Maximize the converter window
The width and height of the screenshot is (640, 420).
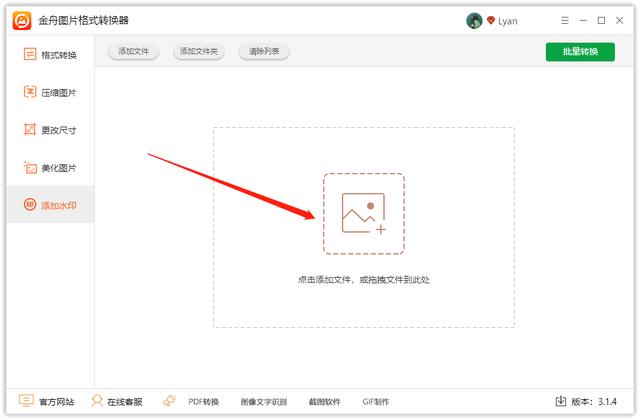click(x=601, y=20)
